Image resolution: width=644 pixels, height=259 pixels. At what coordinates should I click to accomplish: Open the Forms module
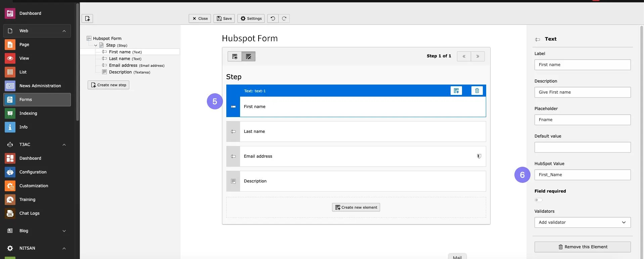pos(37,100)
